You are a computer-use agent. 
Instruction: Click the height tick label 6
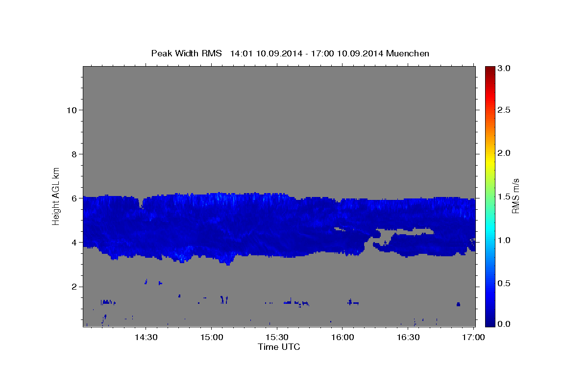pyautogui.click(x=73, y=198)
